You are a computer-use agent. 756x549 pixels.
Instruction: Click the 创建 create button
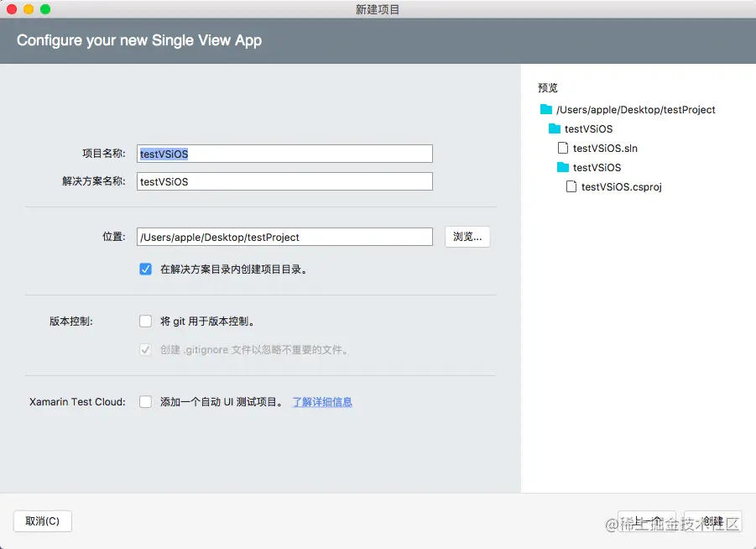[712, 521]
